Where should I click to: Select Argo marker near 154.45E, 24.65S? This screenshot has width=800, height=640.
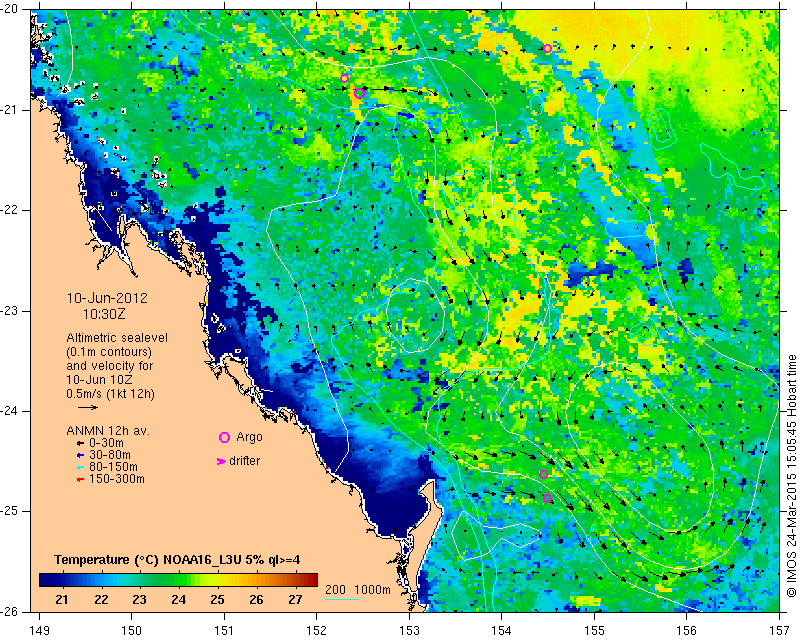543,475
